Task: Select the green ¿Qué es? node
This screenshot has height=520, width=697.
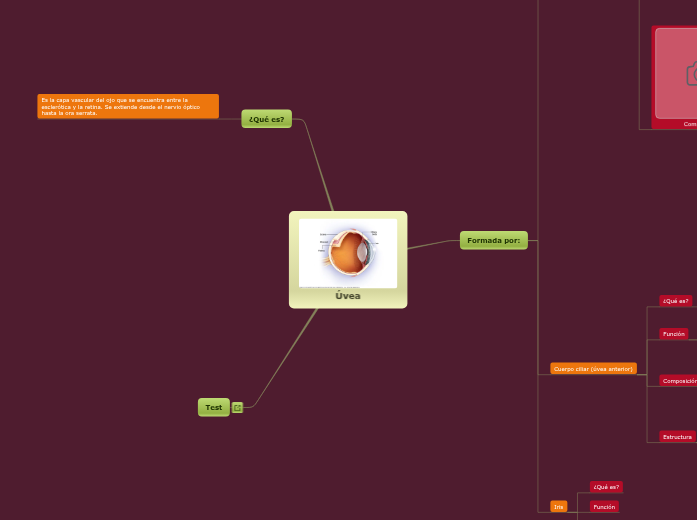Action: [266, 119]
